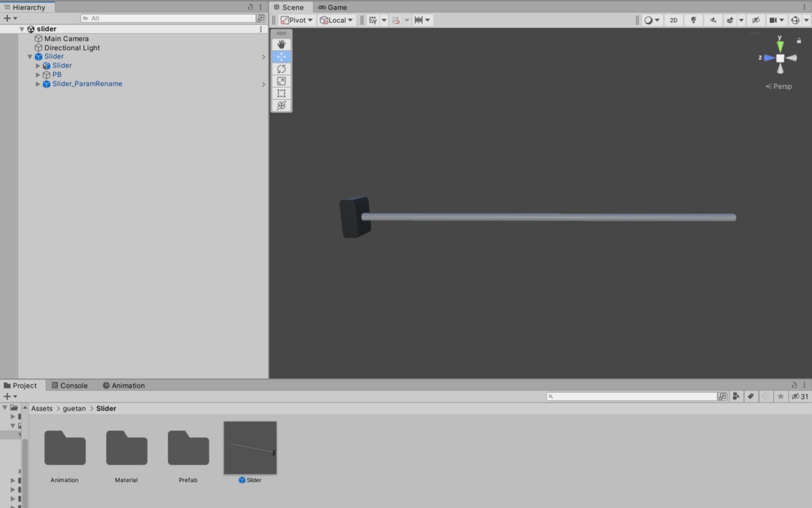The height and width of the screenshot is (508, 812).
Task: Open Project panel three-dot menu
Action: pyautogui.click(x=804, y=385)
